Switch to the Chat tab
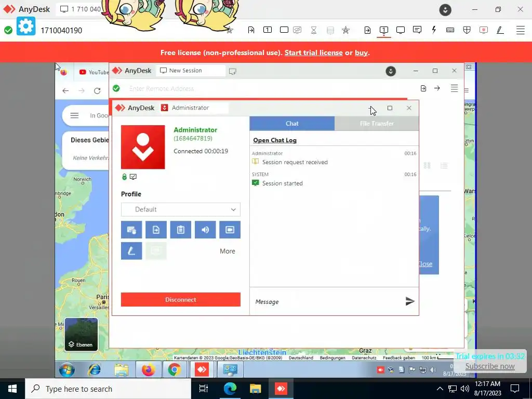 click(x=292, y=124)
